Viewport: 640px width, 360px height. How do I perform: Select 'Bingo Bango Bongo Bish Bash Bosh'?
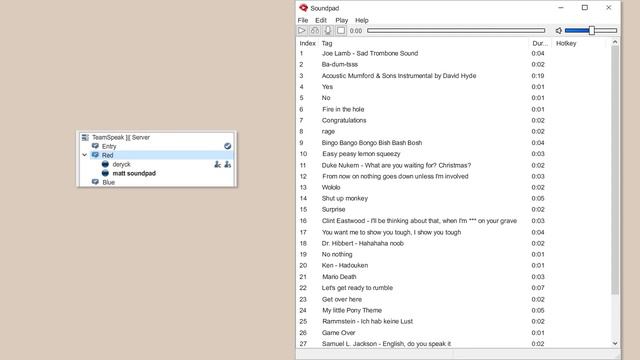point(372,142)
